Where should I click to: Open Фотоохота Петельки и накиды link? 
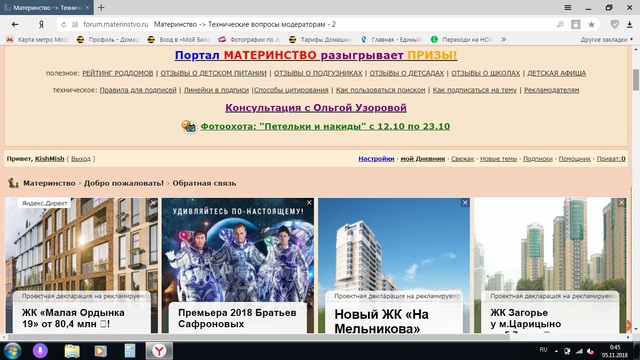[325, 127]
